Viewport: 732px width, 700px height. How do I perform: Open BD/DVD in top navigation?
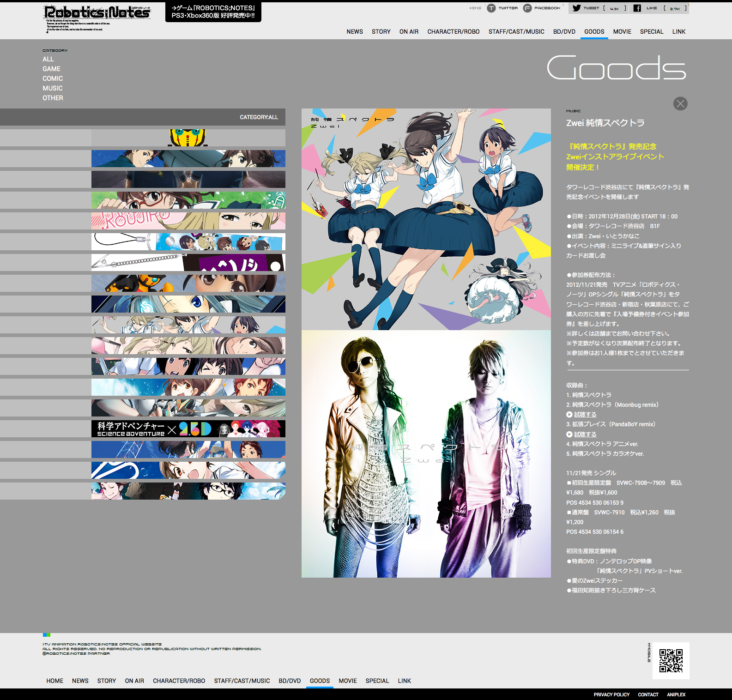tap(564, 32)
